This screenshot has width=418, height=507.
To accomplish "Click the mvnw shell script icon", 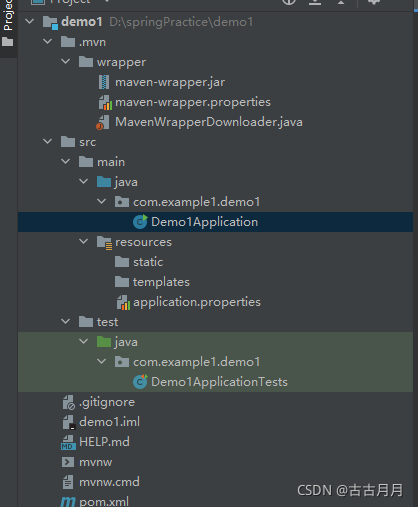I will (x=68, y=462).
